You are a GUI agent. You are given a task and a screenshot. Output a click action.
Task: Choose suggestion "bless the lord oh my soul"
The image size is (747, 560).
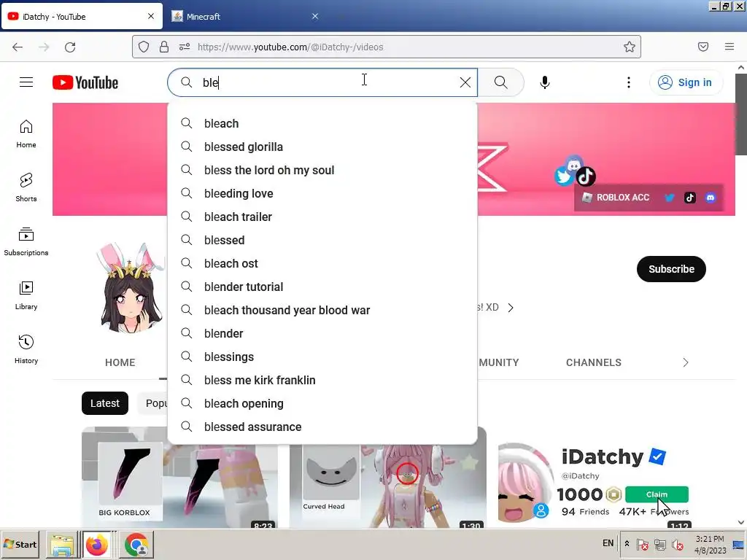322,170
